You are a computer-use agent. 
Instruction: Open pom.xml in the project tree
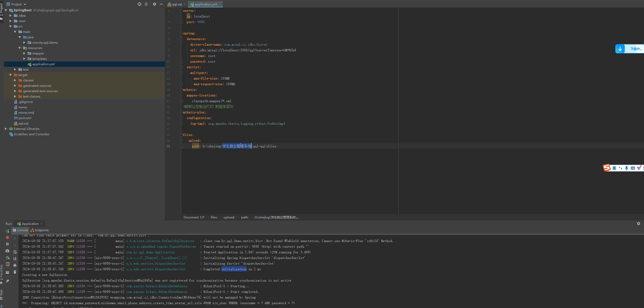[25, 118]
